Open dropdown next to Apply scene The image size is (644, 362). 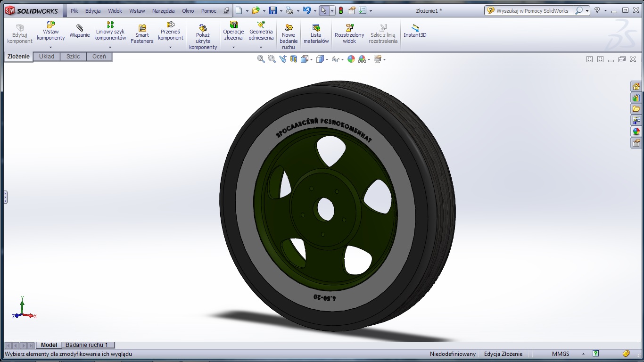pos(369,59)
